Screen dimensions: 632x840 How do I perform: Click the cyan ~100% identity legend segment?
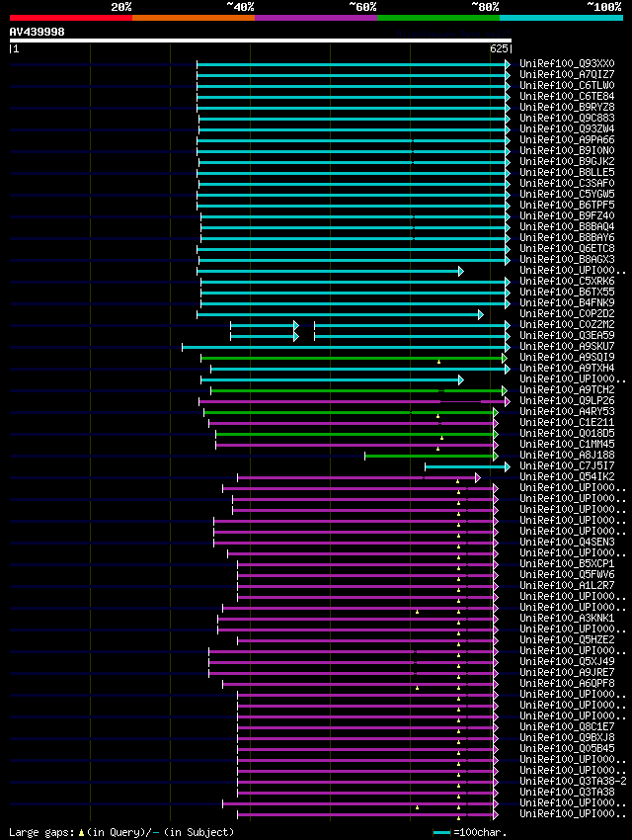pyautogui.click(x=561, y=18)
